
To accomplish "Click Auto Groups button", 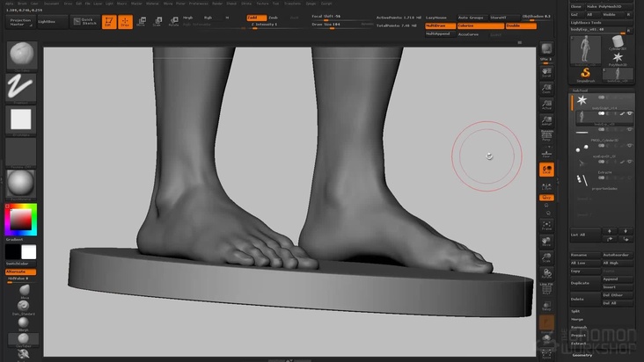I will (x=472, y=18).
